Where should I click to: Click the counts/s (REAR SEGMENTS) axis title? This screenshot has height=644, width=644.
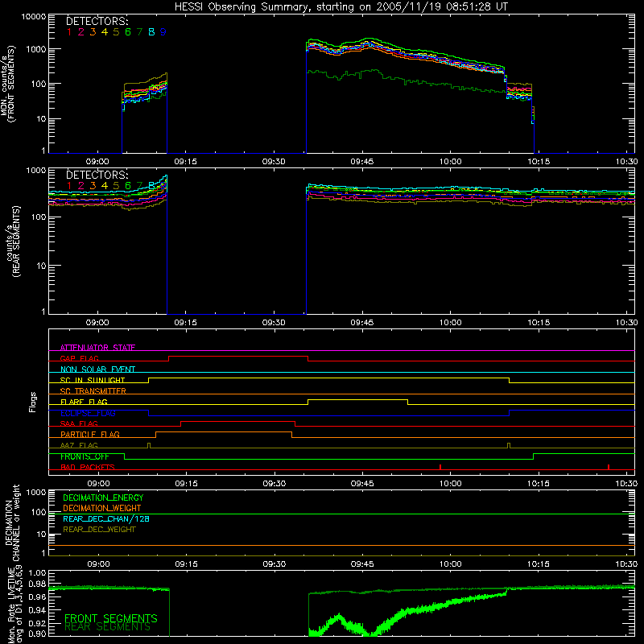[13, 242]
